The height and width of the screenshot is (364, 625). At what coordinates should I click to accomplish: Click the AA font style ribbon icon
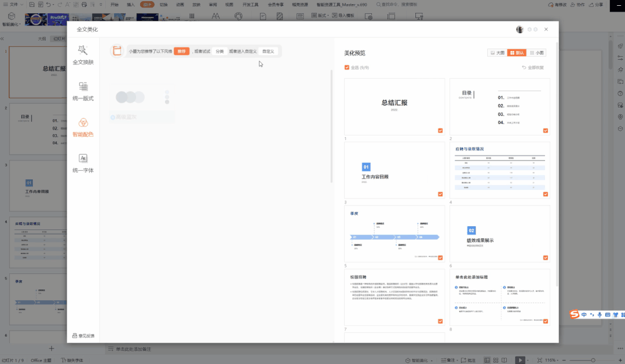(x=215, y=16)
